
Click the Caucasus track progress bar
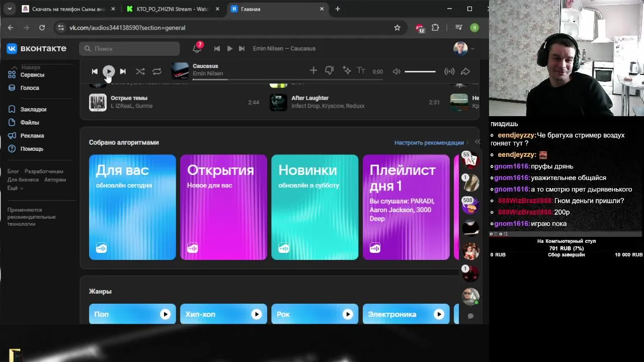pyautogui.click(x=288, y=78)
